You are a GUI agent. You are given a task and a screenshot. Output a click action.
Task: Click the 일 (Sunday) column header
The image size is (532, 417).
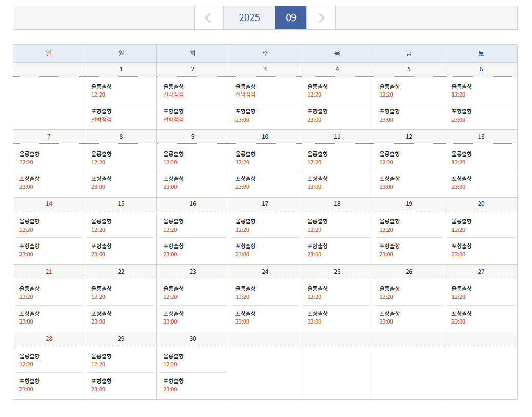[49, 53]
